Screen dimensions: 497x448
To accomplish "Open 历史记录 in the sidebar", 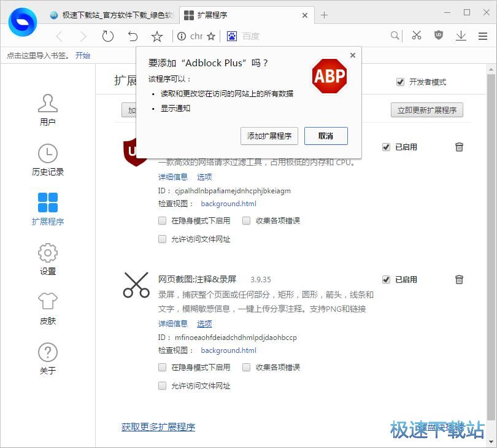I will click(48, 160).
